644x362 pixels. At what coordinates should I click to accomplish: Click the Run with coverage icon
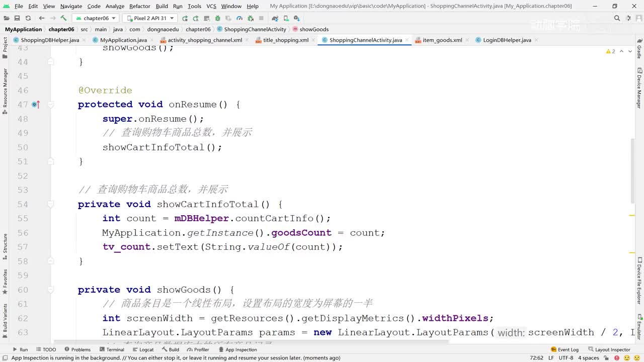pyautogui.click(x=228, y=18)
